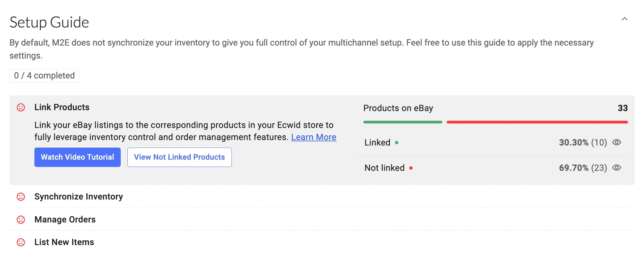Click the status icon next to List New Items
The image size is (644, 265).
[x=21, y=242]
